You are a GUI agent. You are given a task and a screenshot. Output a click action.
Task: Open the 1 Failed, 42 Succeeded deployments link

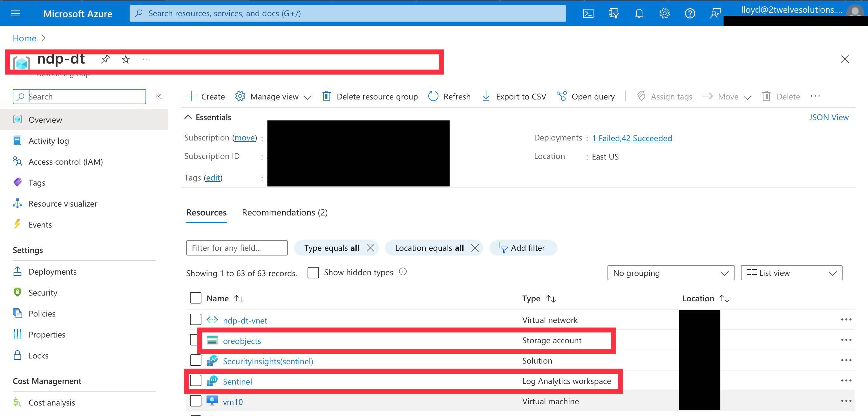coord(632,138)
